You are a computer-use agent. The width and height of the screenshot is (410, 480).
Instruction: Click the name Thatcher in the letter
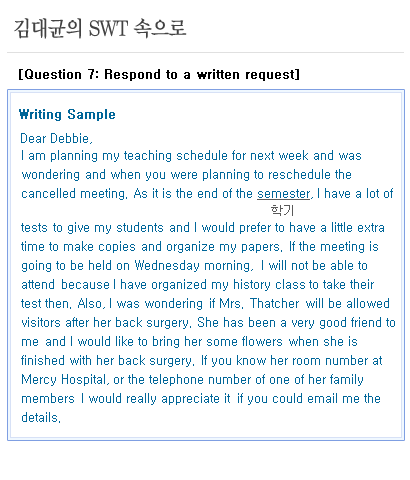[x=275, y=304]
